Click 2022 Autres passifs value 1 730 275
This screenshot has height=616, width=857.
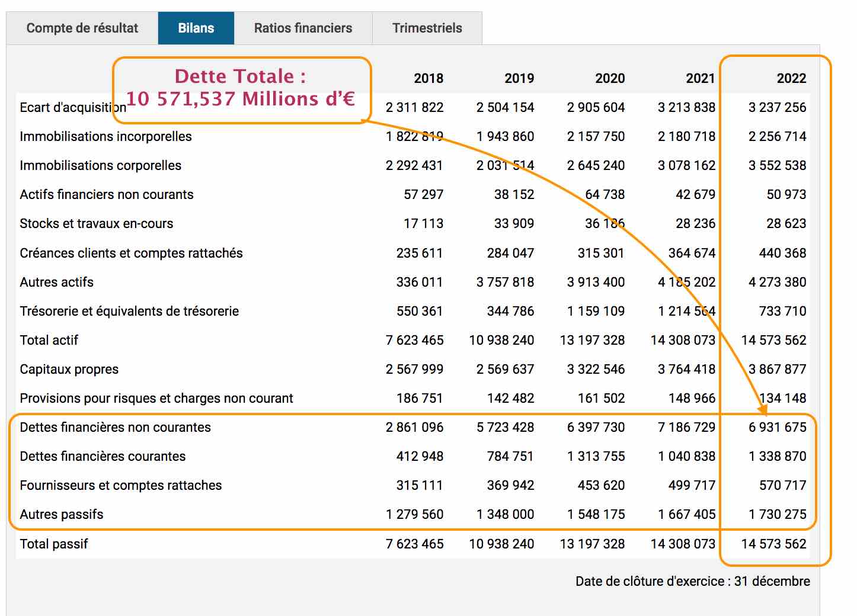click(777, 514)
